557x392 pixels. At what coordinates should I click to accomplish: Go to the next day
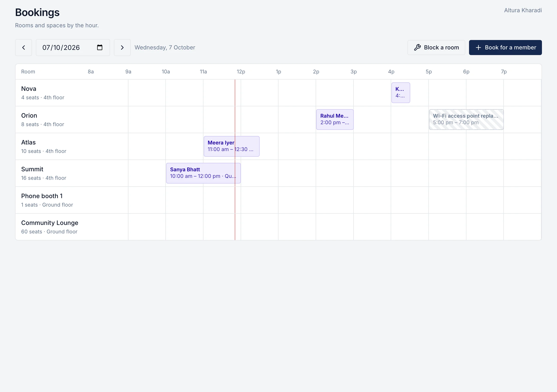tap(122, 48)
